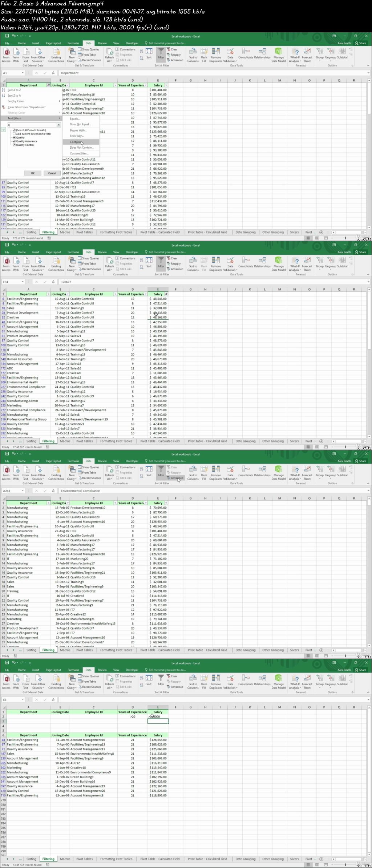Open Page Layout tab in second Excel window
372x868 pixels.
53,252
